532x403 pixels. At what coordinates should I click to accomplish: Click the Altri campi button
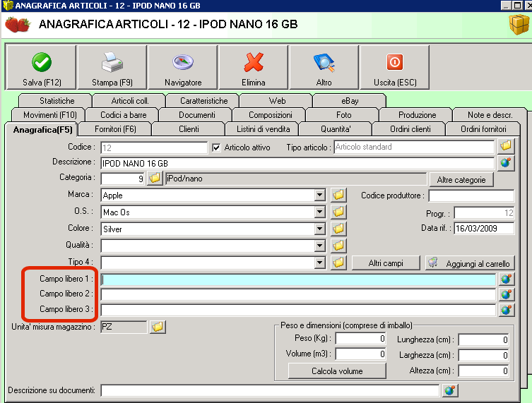click(386, 263)
